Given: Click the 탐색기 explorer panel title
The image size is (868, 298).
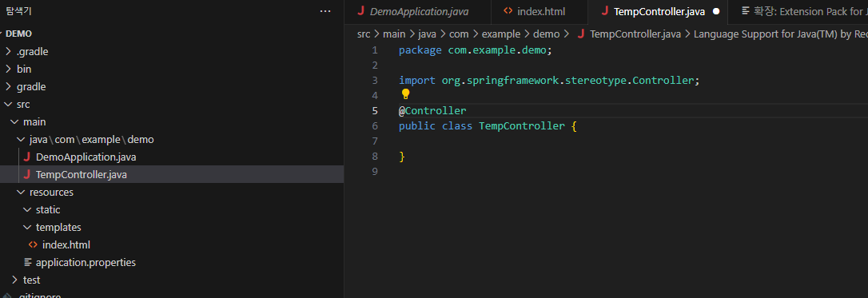Looking at the screenshot, I should pos(18,10).
